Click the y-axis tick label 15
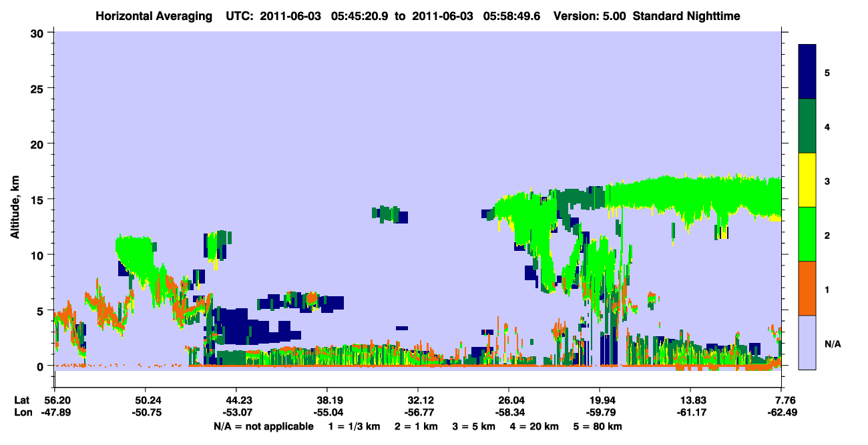This screenshot has width=868, height=445. (x=39, y=199)
